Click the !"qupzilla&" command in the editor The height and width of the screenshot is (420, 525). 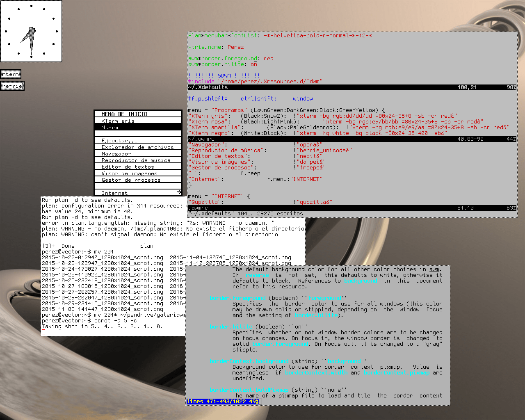(313, 202)
